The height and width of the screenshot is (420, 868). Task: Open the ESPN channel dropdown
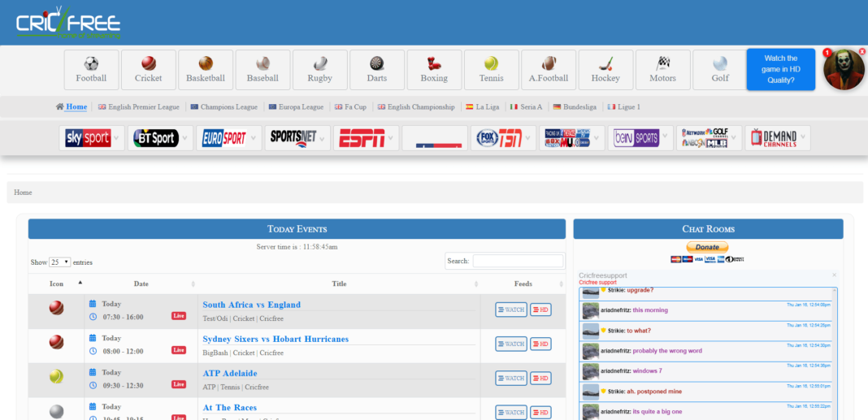366,138
